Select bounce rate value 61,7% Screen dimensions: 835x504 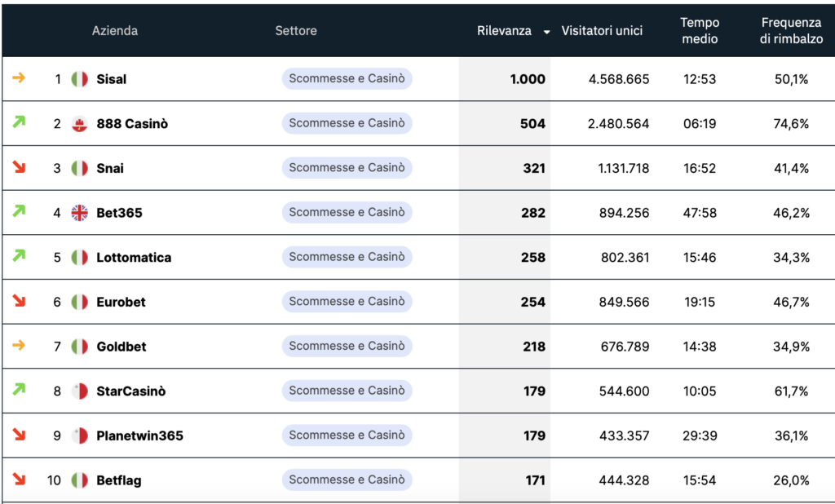coord(791,391)
